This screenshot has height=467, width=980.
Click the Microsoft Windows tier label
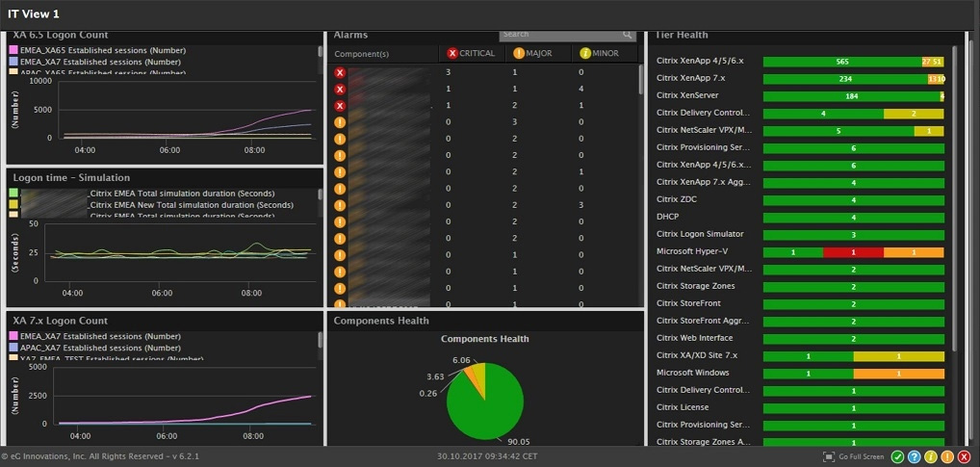point(693,373)
